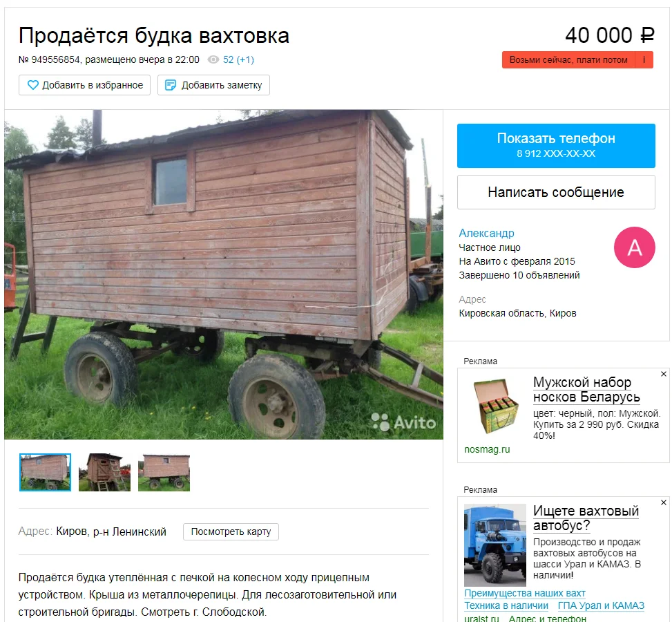Select the third trailer thumbnail
The image size is (672, 622).
[x=164, y=472]
